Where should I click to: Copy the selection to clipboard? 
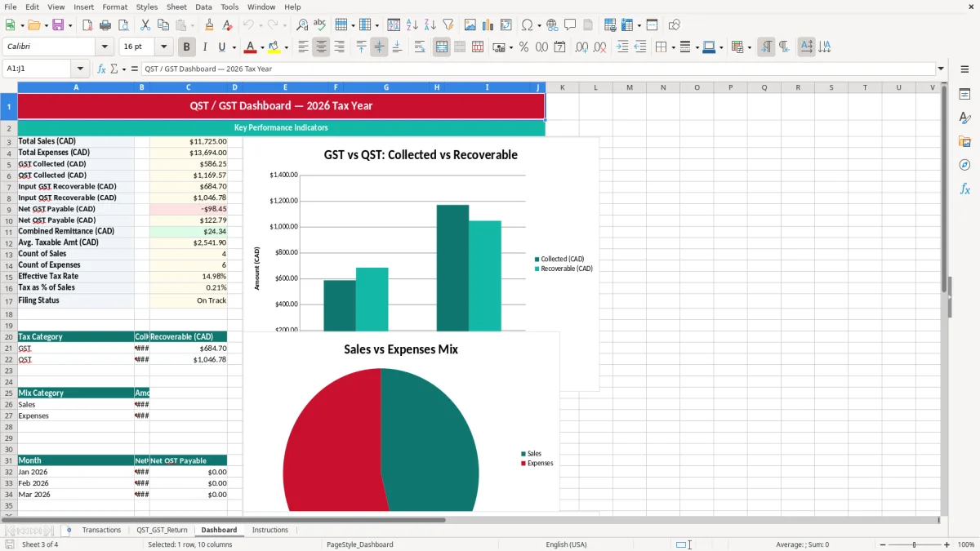[x=163, y=25]
